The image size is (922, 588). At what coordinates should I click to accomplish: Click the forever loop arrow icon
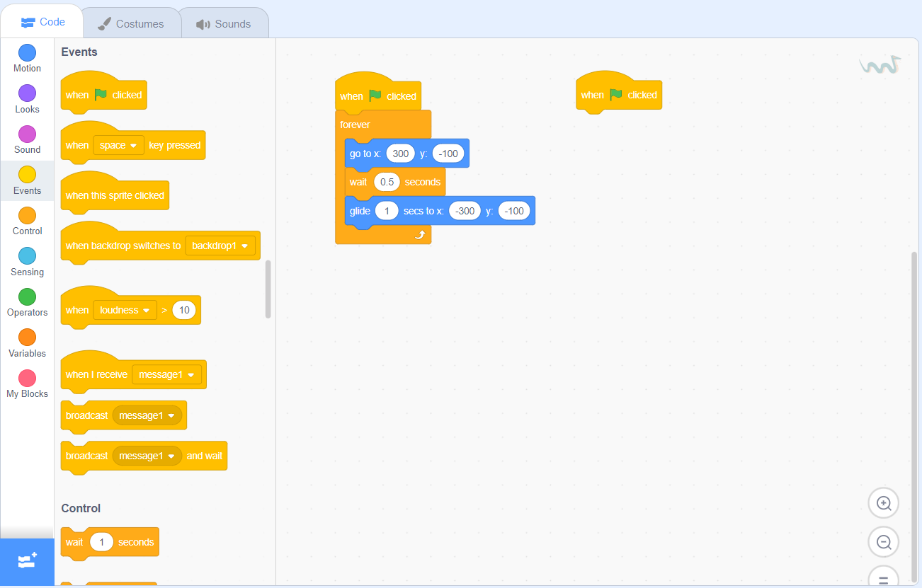[419, 235]
